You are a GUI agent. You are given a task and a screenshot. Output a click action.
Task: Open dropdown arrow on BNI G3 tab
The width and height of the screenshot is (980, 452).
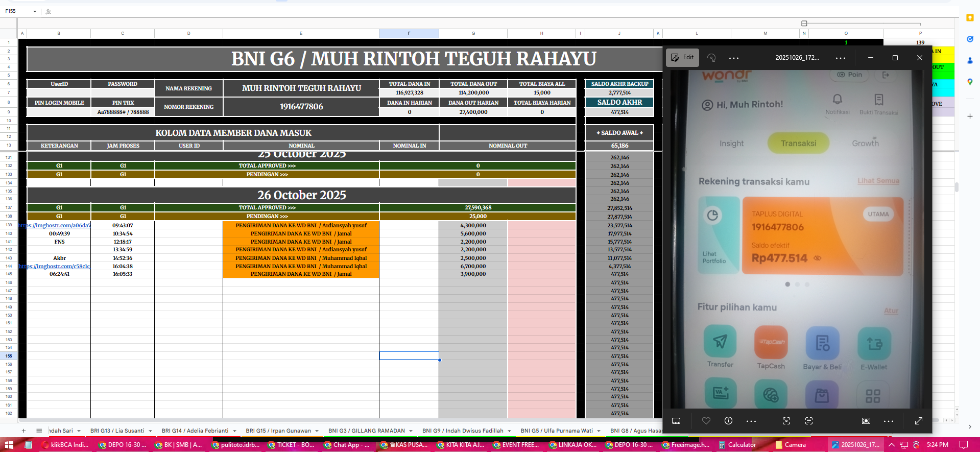[411, 431]
